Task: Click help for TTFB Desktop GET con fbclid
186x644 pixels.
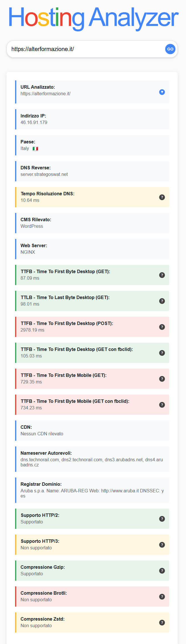Action: pos(162,353)
